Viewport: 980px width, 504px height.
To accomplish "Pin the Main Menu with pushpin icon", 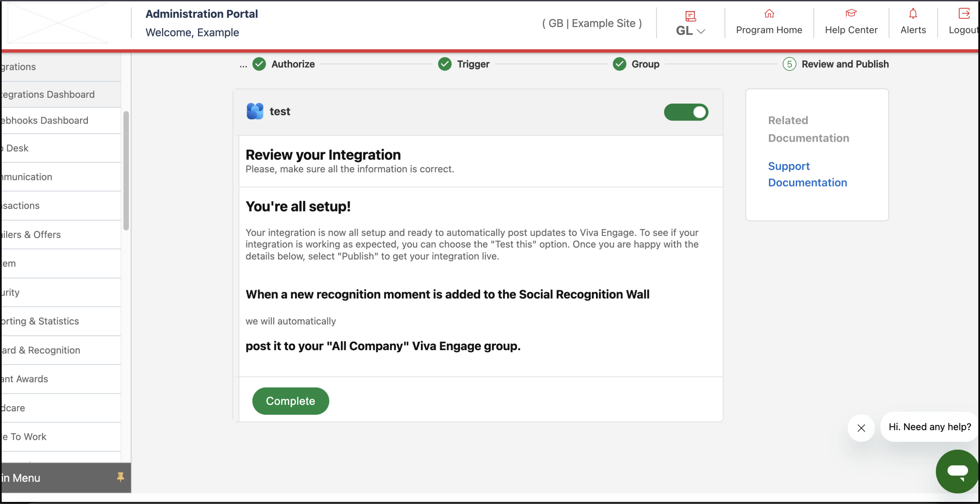I will pyautogui.click(x=120, y=477).
